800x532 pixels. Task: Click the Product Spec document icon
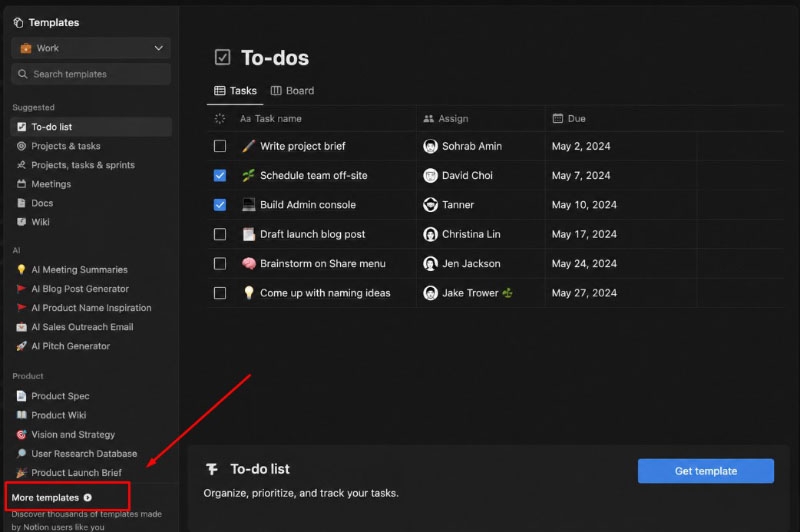point(21,396)
